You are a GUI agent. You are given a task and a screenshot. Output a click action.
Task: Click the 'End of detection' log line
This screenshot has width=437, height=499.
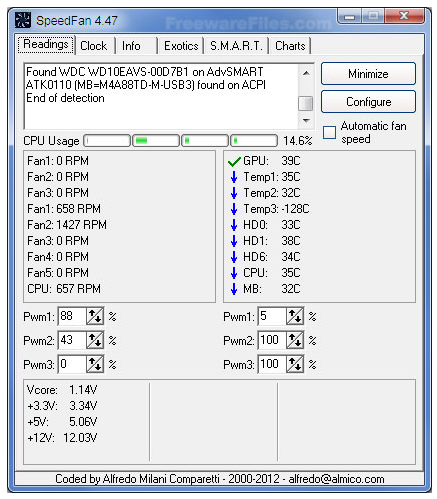click(65, 98)
